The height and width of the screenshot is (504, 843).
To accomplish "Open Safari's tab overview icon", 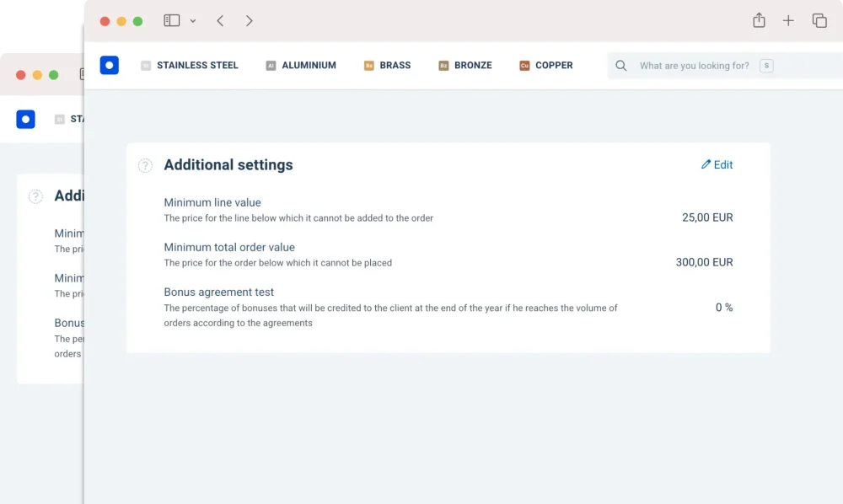I will click(x=819, y=20).
